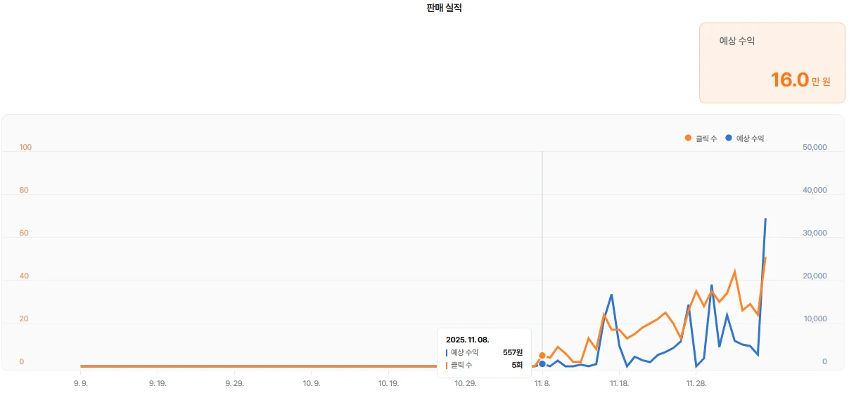Select the 11. 28. date axis label
The image size is (868, 405).
[696, 384]
